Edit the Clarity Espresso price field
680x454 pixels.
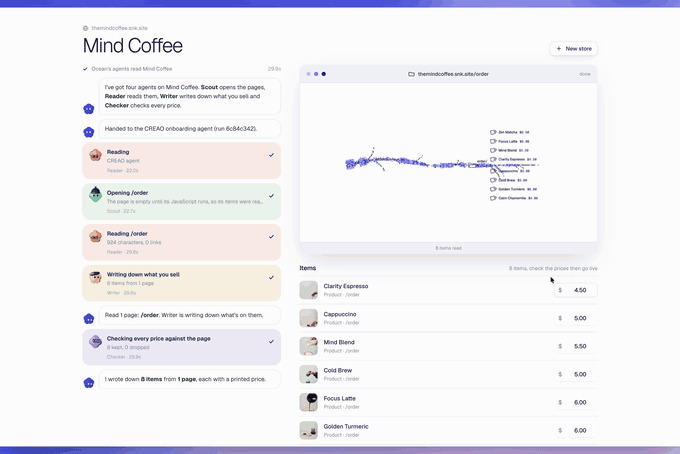[575, 290]
